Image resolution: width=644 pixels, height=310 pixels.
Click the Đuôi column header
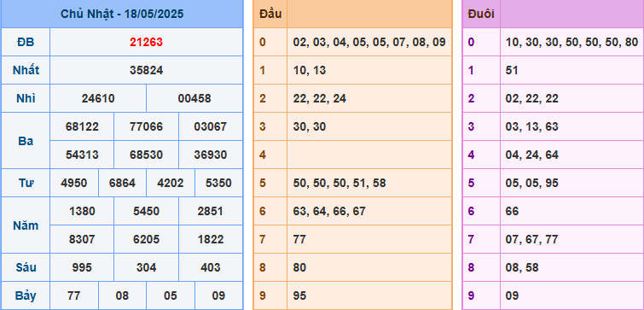481,14
